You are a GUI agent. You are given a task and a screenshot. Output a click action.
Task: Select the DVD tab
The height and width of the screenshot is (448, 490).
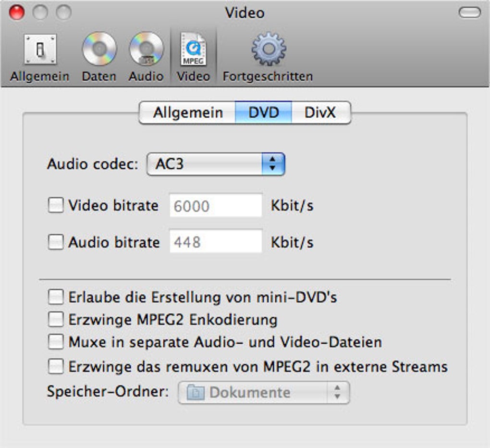tap(263, 112)
